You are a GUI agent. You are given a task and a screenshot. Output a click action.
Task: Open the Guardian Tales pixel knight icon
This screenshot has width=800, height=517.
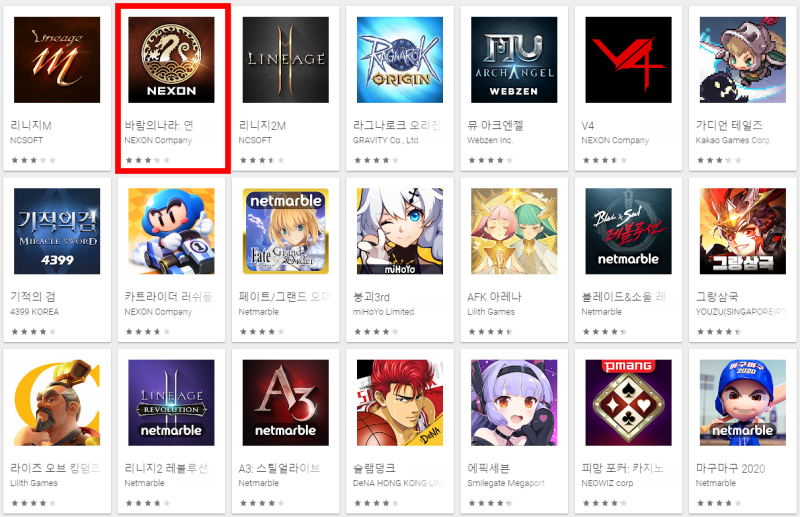click(743, 60)
